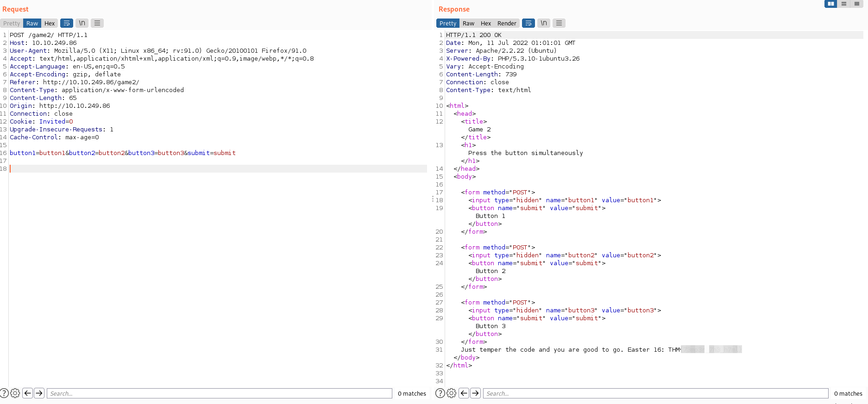Click 'Press the button simultaneously' text
This screenshot has height=404, width=868.
click(525, 153)
